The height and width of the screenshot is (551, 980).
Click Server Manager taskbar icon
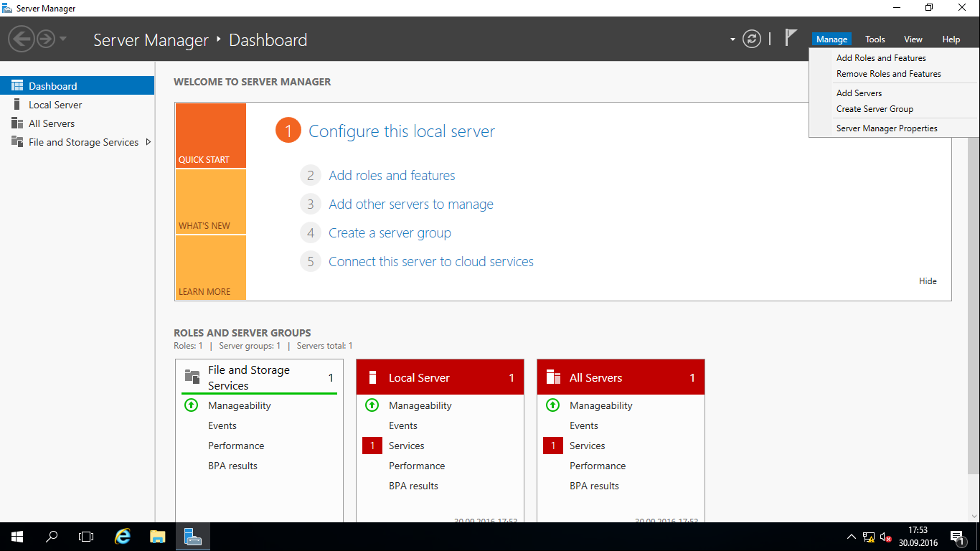click(192, 537)
